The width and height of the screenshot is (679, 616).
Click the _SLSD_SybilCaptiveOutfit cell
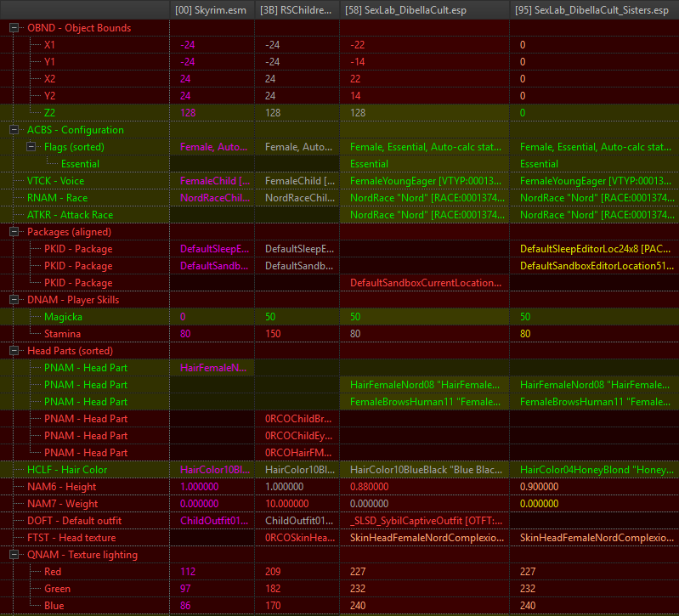[426, 520]
